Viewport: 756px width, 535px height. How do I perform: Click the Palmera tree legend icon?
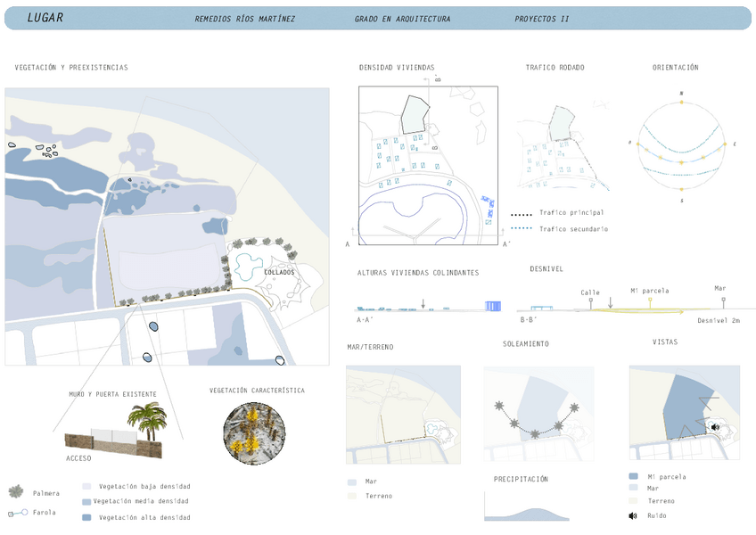point(17,491)
